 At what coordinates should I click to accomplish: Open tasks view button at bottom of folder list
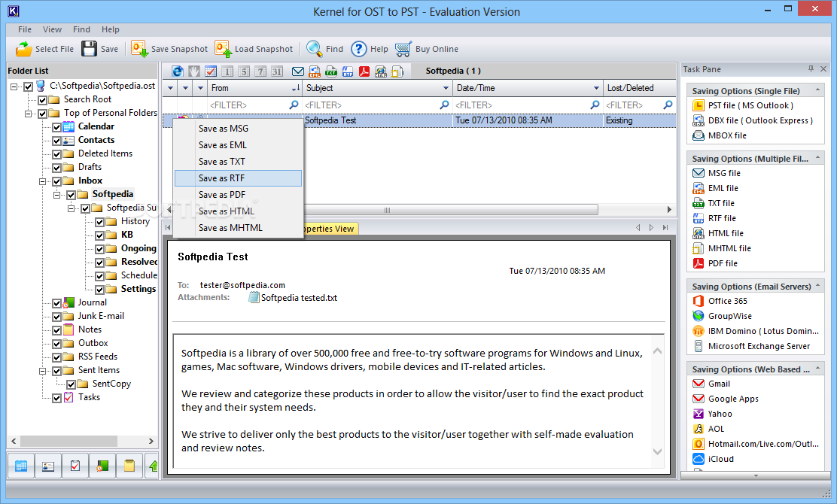point(75,466)
